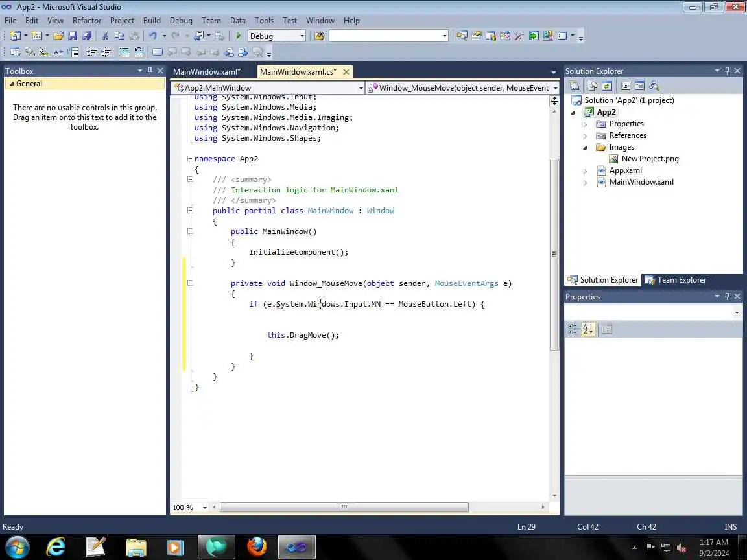Select the Solution Explorer bottom tab
The width and height of the screenshot is (747, 560).
pos(602,280)
